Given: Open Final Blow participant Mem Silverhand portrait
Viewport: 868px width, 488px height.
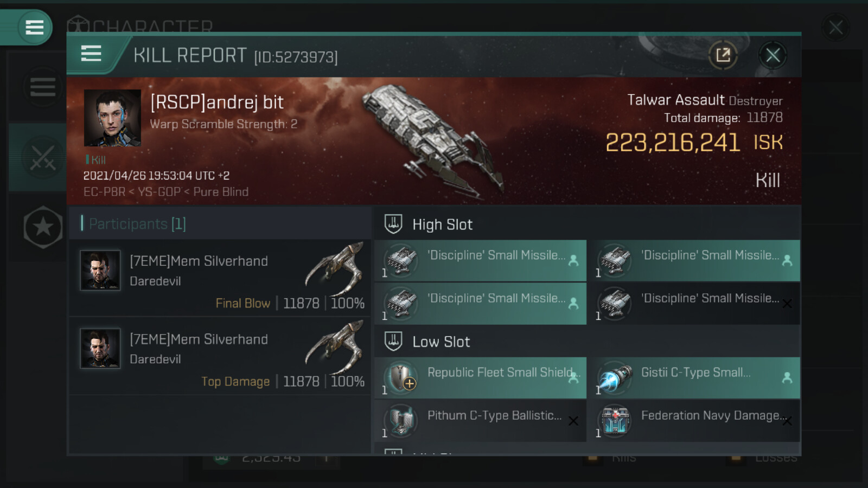Looking at the screenshot, I should point(100,270).
